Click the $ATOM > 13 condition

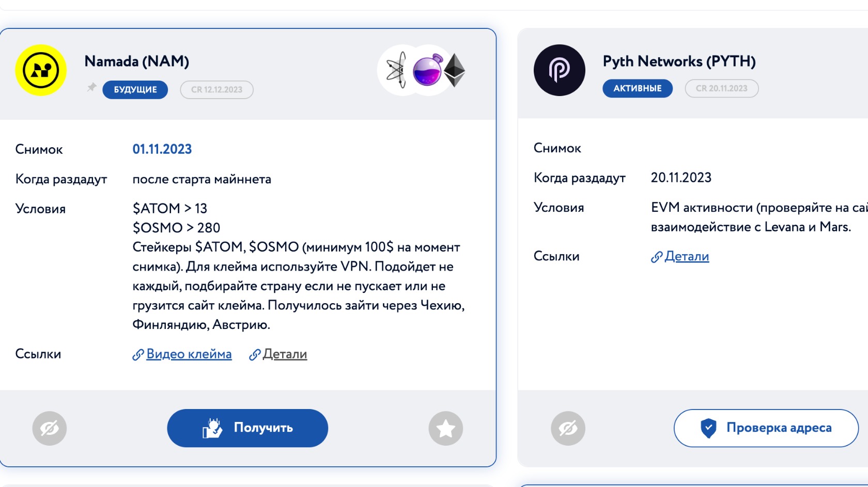coord(170,208)
